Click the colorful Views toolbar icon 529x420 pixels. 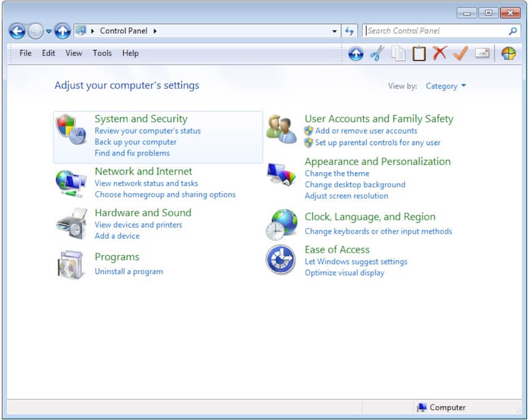[509, 53]
